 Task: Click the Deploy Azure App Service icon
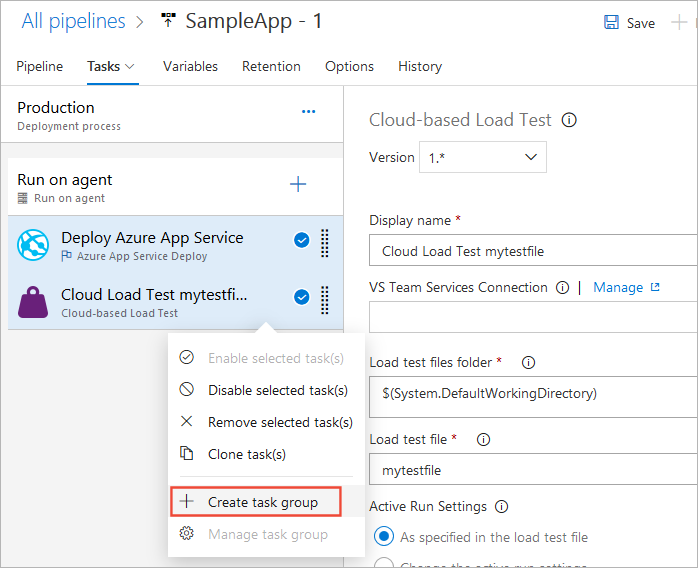click(33, 245)
